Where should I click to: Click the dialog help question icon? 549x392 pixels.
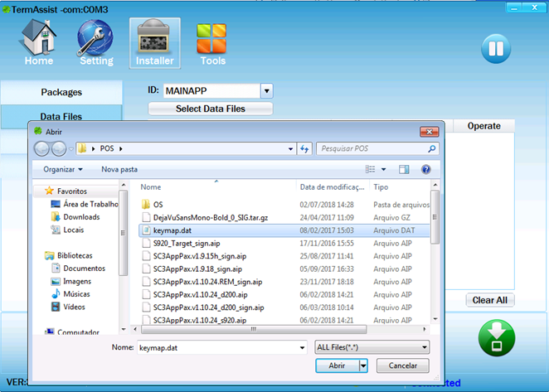tap(426, 169)
